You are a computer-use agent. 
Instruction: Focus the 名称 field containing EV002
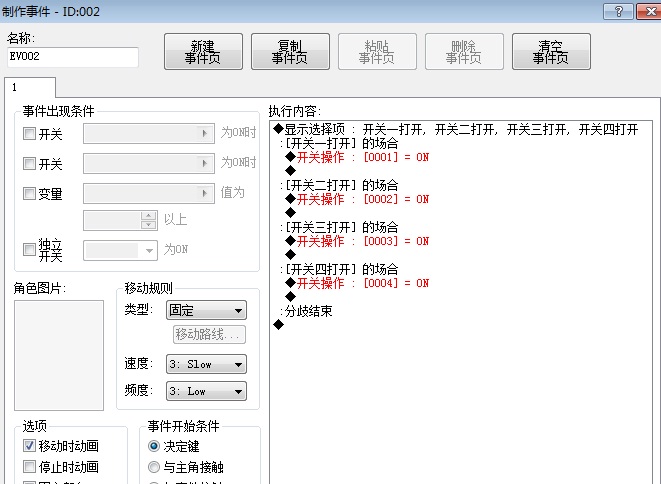(x=73, y=57)
